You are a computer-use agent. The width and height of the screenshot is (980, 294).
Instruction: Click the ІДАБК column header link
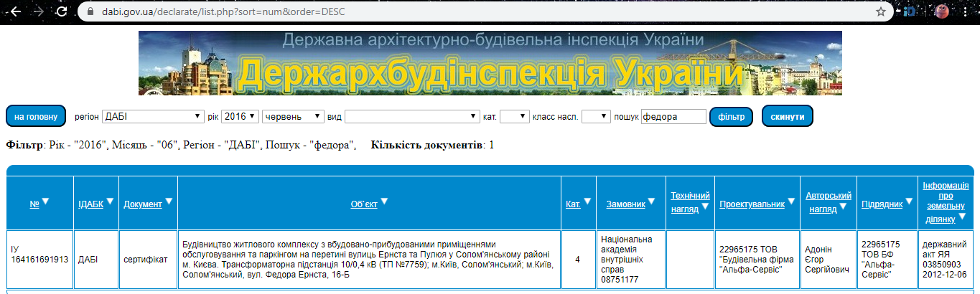[x=90, y=204]
